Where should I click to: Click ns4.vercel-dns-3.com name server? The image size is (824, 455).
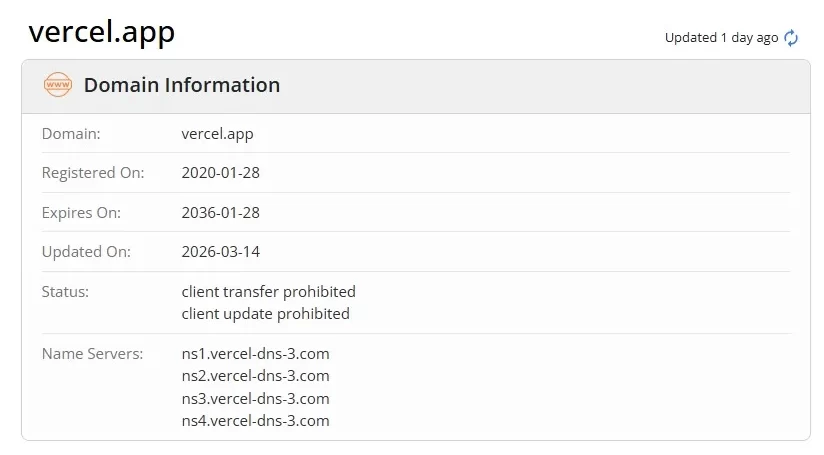(255, 421)
